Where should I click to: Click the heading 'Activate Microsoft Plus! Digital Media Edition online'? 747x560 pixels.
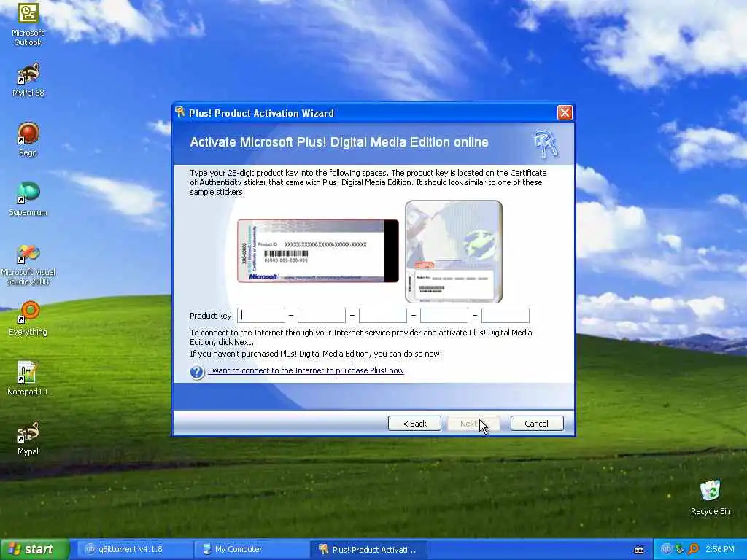coord(339,142)
